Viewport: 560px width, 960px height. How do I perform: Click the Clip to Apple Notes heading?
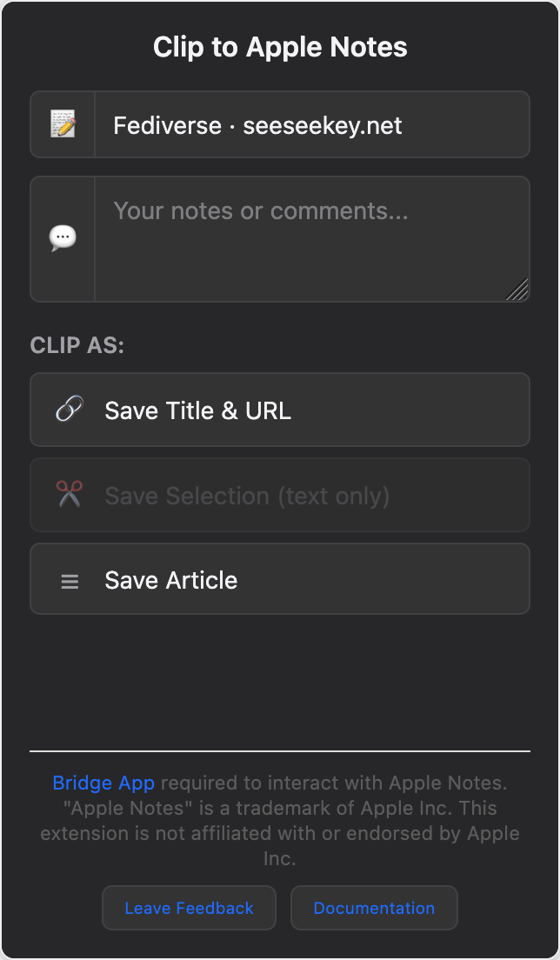[x=280, y=47]
